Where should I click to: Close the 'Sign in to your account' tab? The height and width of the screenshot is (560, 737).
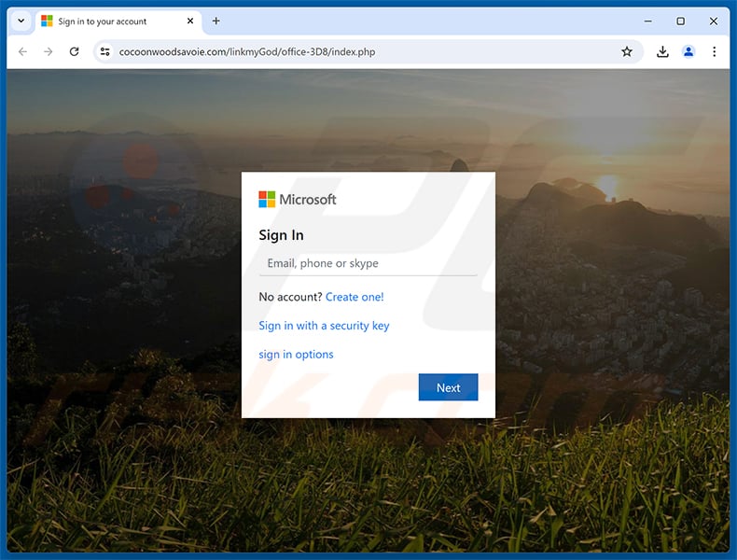[x=190, y=21]
